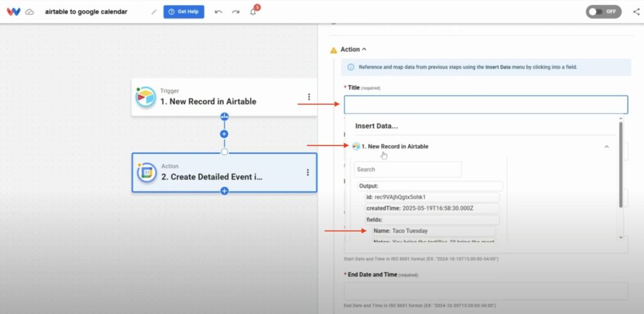Click the scroll down arrow in Insert Data
This screenshot has width=644, height=314.
coord(621,238)
